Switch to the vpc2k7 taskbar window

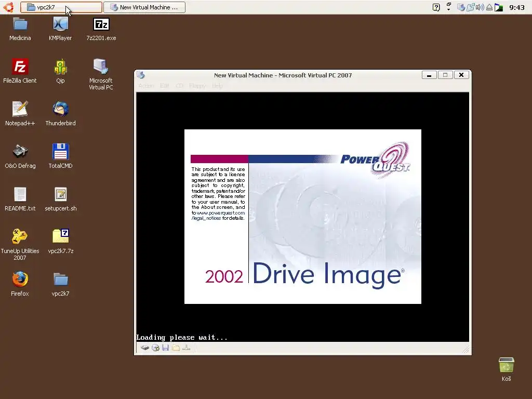coord(61,7)
